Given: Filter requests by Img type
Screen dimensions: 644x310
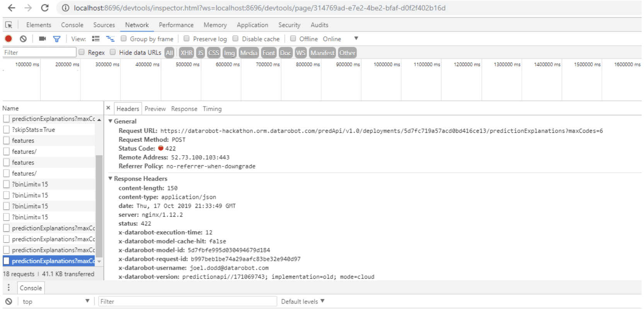Looking at the screenshot, I should click(229, 53).
